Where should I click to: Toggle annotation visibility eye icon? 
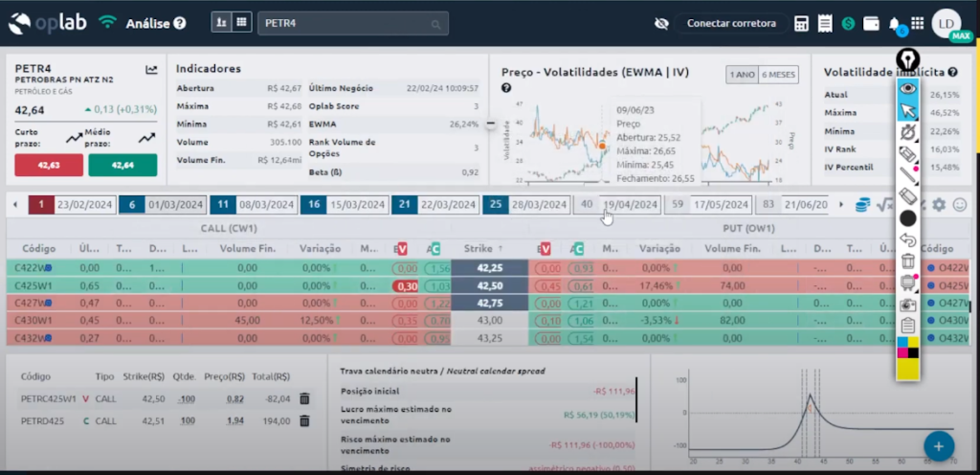(x=908, y=88)
